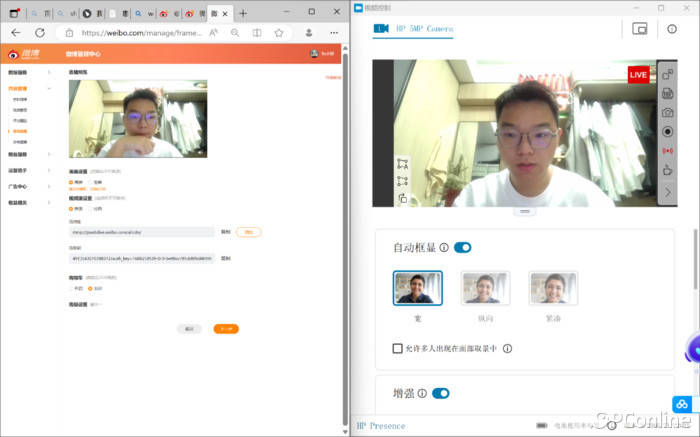Click the Weibo logo in the orange header
Image resolution: width=700 pixels, height=437 pixels.
point(24,54)
